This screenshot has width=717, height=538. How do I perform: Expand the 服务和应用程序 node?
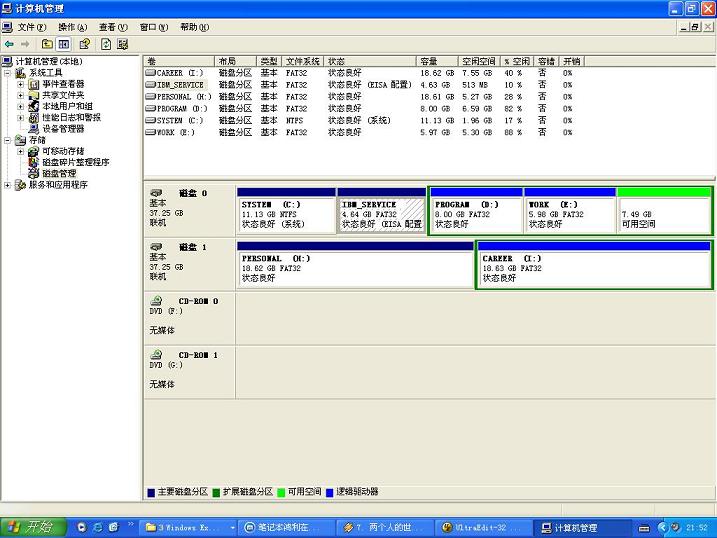point(8,185)
